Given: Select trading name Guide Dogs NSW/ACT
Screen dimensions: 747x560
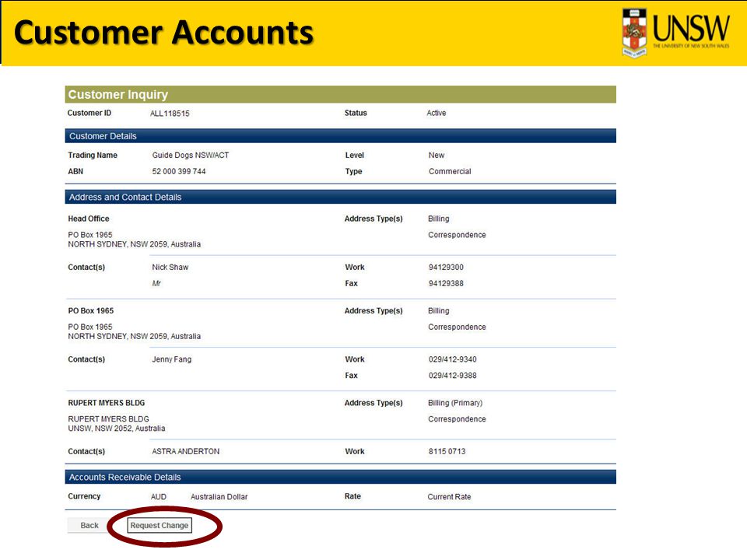Looking at the screenshot, I should (x=191, y=156).
